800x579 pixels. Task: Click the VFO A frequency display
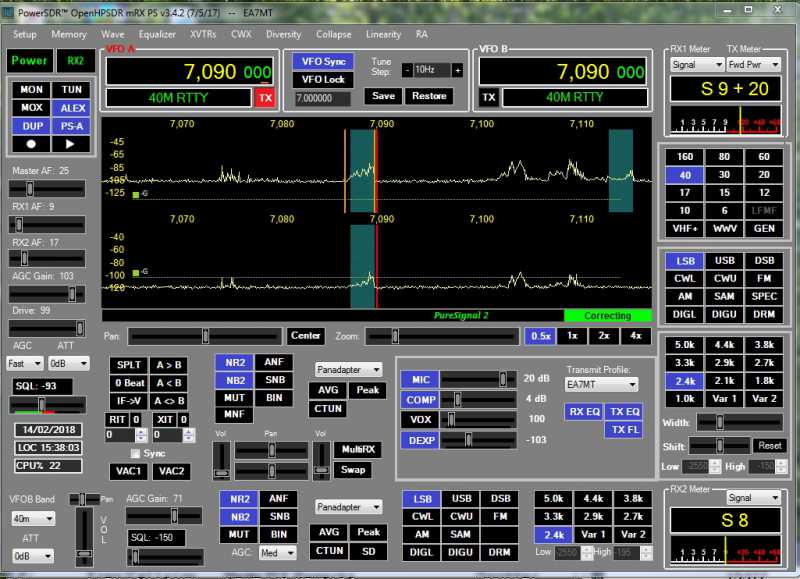[x=190, y=71]
